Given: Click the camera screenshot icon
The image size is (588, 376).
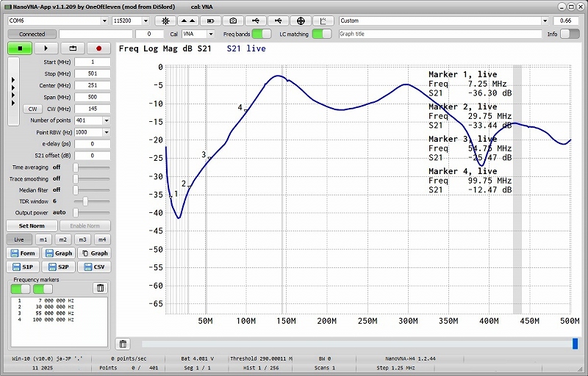Looking at the screenshot, I should (x=234, y=21).
